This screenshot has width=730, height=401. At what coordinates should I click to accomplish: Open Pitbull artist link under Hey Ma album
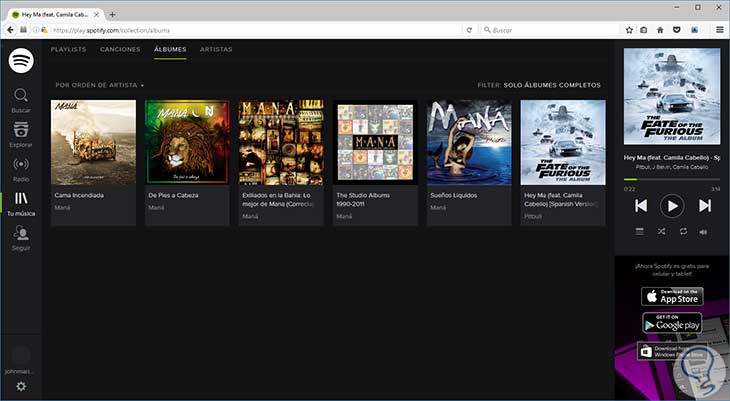point(533,217)
